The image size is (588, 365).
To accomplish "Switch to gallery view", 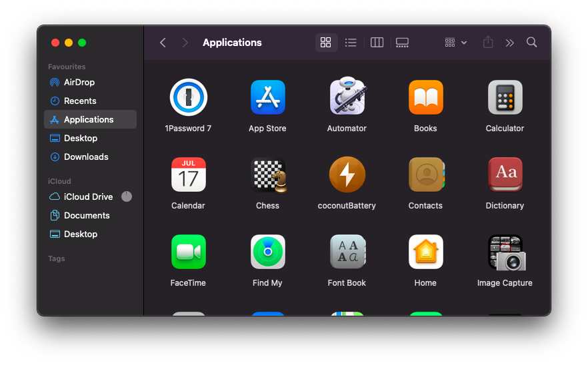I will (x=402, y=43).
